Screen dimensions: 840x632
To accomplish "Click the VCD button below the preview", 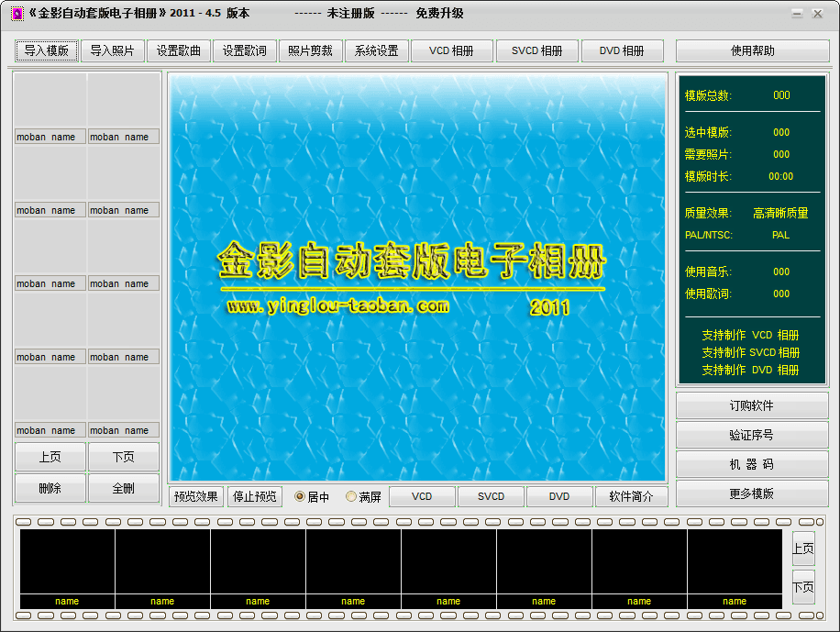I will pyautogui.click(x=422, y=496).
